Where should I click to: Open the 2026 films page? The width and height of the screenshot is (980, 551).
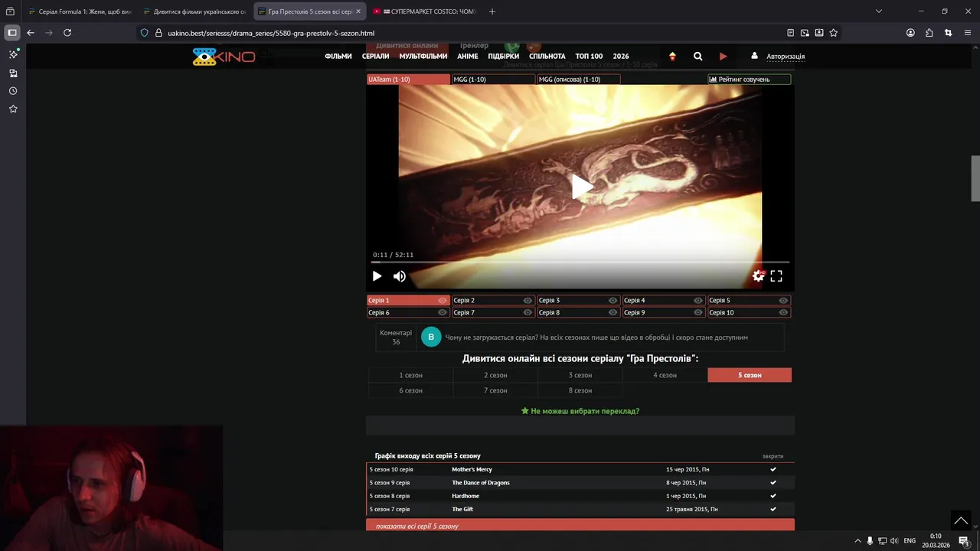[x=621, y=56]
